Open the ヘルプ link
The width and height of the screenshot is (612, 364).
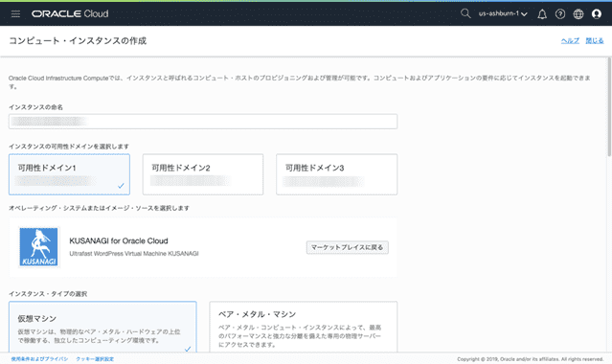coord(570,40)
